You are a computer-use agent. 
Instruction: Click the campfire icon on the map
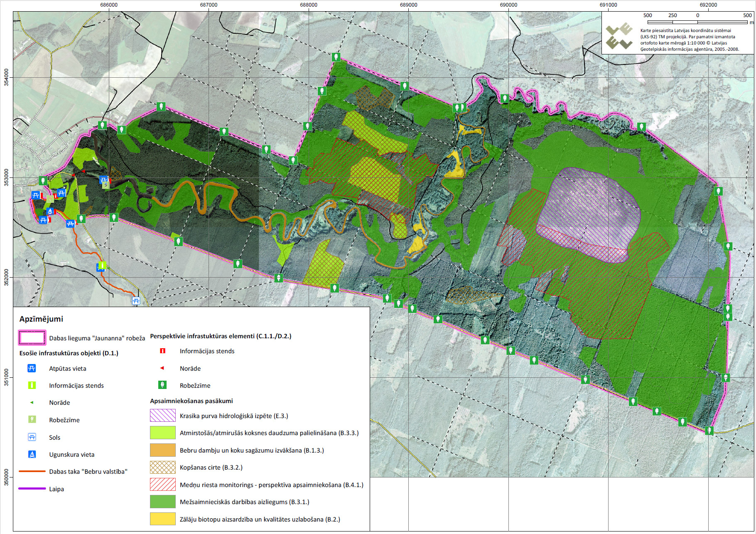pos(50,211)
